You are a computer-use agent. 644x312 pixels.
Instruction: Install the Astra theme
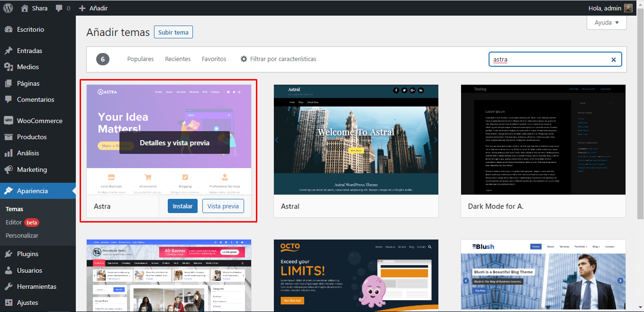[x=182, y=206]
